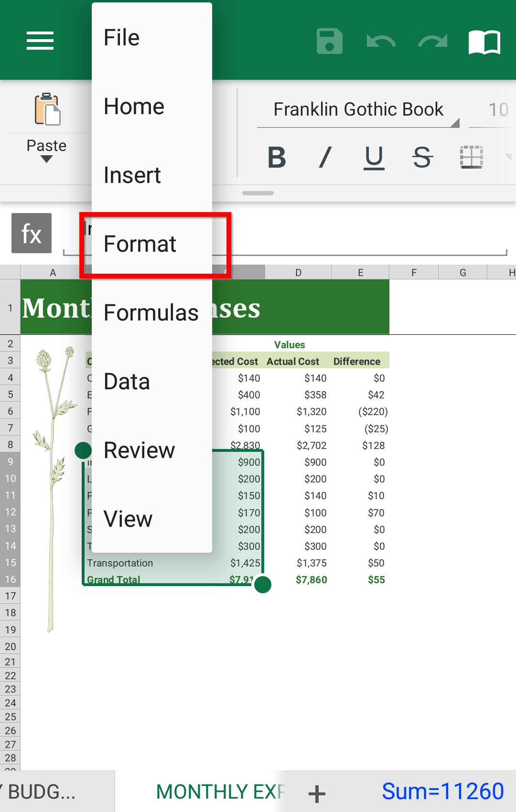Select column E header
This screenshot has height=812, width=516.
tap(360, 272)
